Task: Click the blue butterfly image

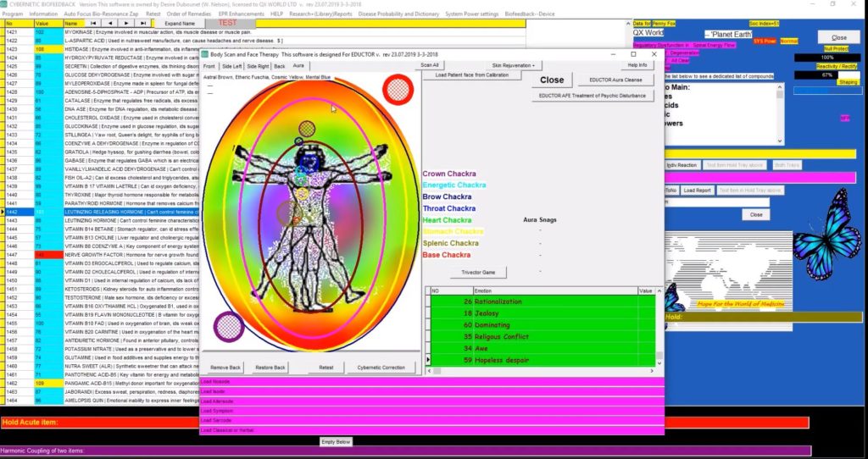Action: (x=827, y=234)
